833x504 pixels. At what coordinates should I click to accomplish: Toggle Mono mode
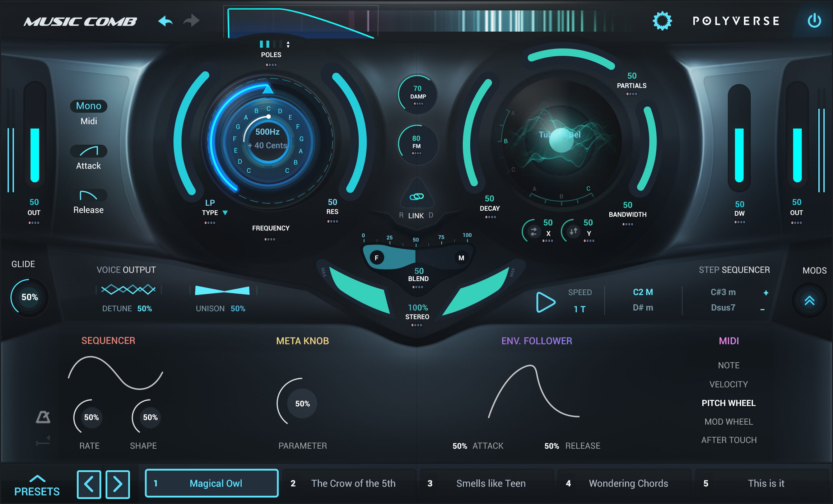coord(89,106)
